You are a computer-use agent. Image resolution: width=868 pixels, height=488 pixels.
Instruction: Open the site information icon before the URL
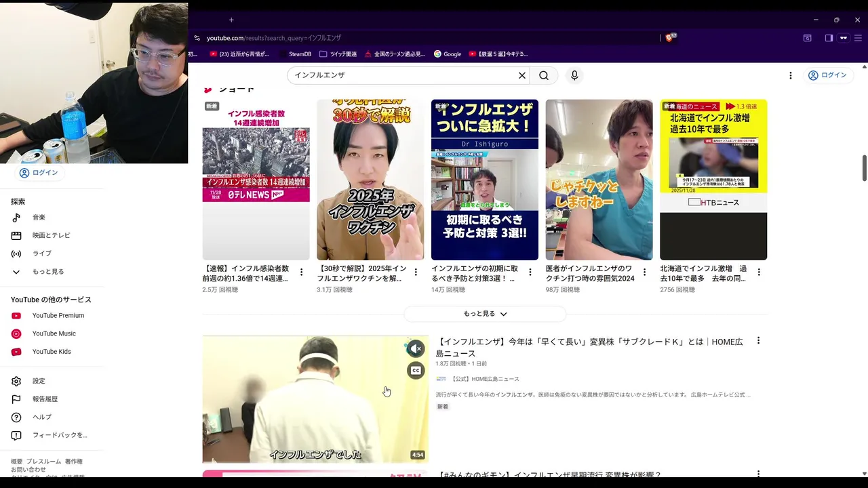[x=197, y=38]
